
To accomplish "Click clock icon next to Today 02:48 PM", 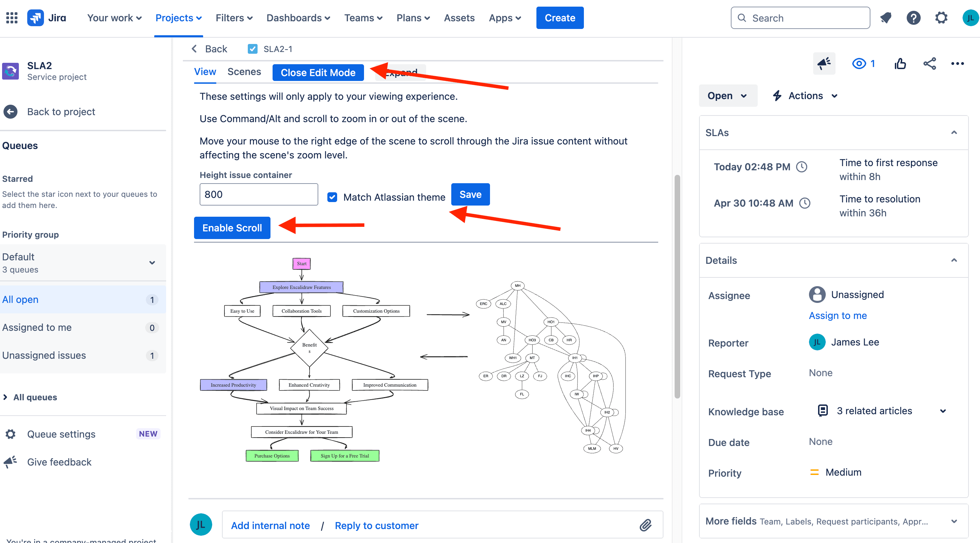I will click(x=802, y=167).
